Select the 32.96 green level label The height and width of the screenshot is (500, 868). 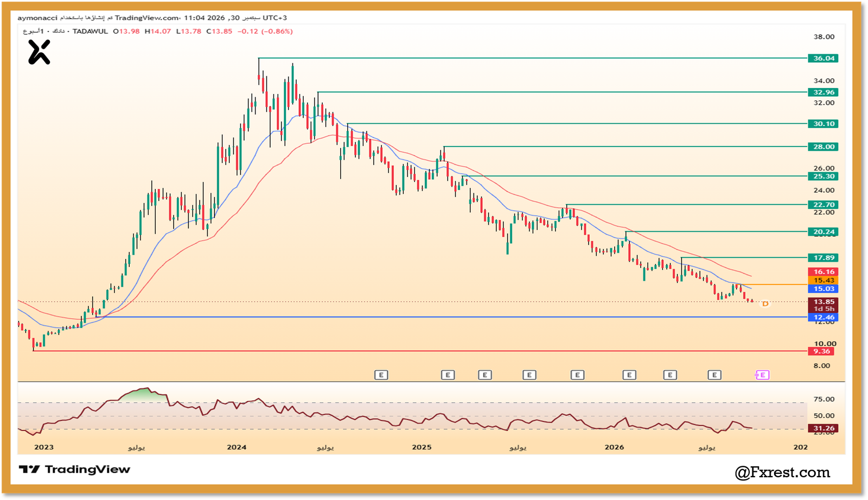(x=823, y=92)
